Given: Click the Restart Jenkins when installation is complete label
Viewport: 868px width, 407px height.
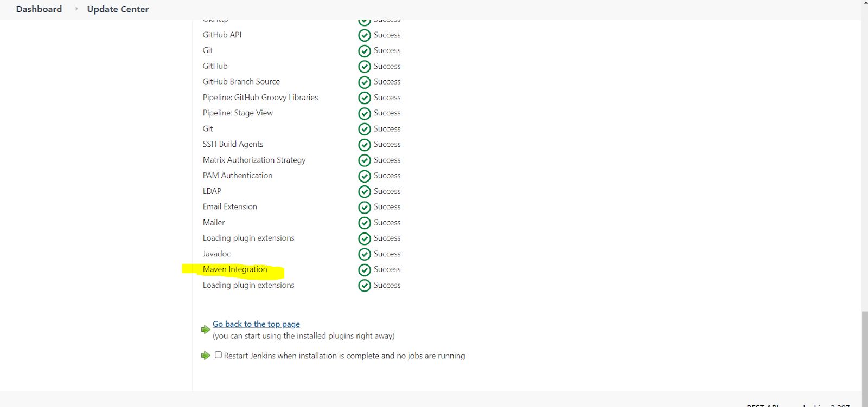Looking at the screenshot, I should pyautogui.click(x=344, y=356).
